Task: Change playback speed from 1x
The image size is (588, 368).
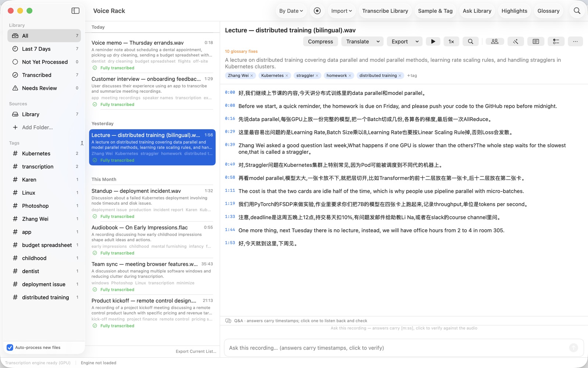Action: tap(451, 42)
